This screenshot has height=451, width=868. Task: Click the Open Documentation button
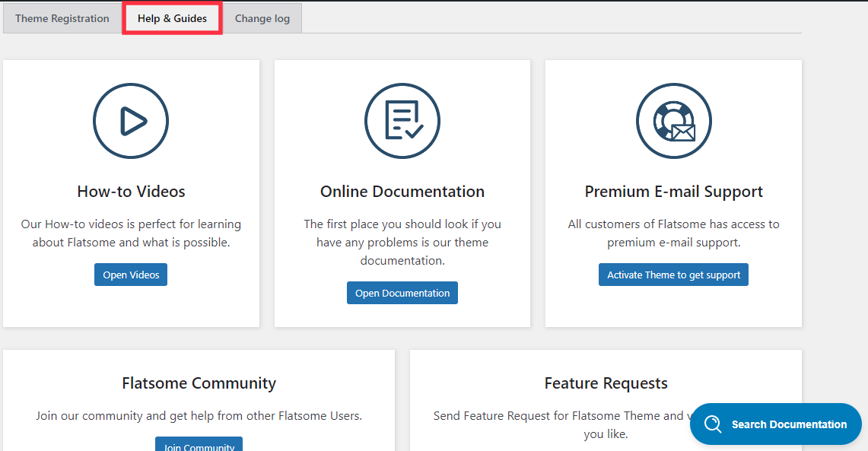click(x=402, y=293)
